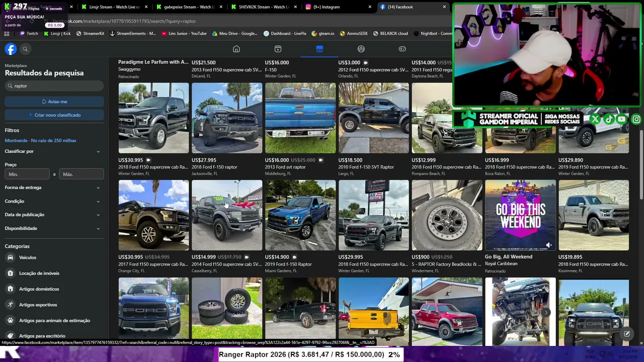Open the AmmoSEEK bookmark
Image resolution: width=644 pixels, height=362 pixels.
(x=354, y=34)
